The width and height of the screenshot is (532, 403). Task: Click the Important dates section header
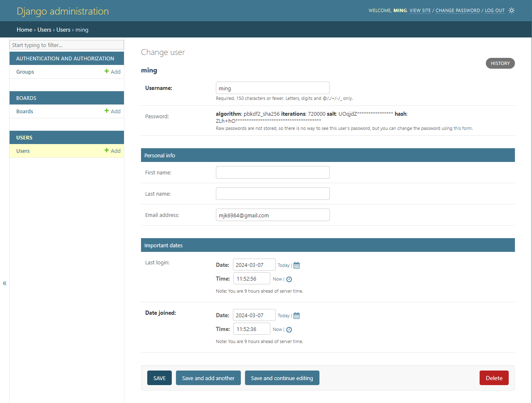pyautogui.click(x=328, y=245)
